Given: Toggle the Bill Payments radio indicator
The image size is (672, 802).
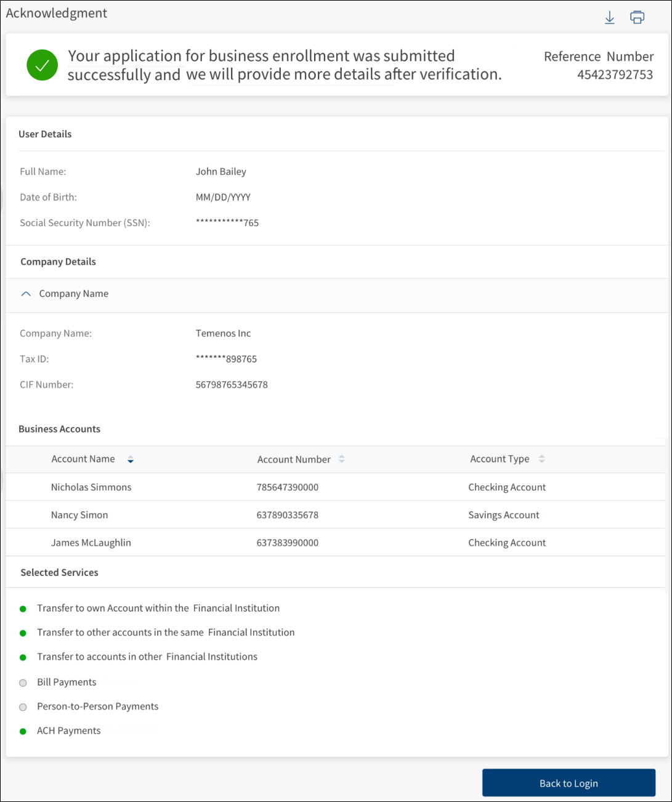Looking at the screenshot, I should [x=23, y=683].
